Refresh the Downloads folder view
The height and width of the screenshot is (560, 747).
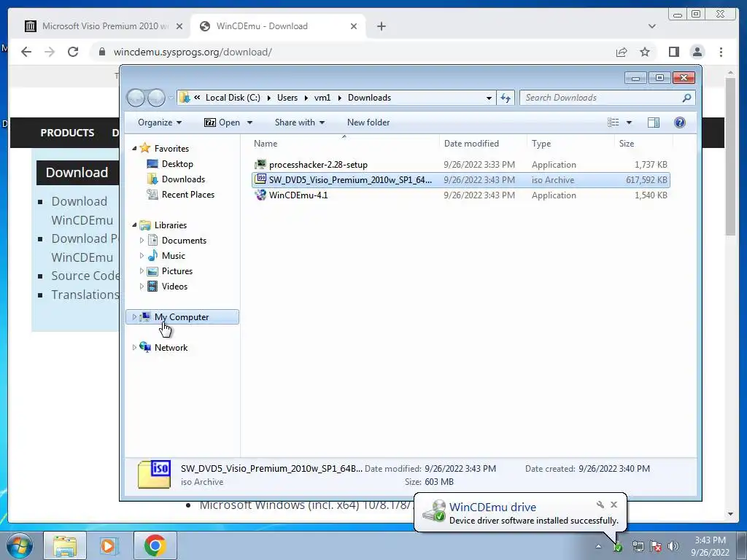pyautogui.click(x=506, y=98)
